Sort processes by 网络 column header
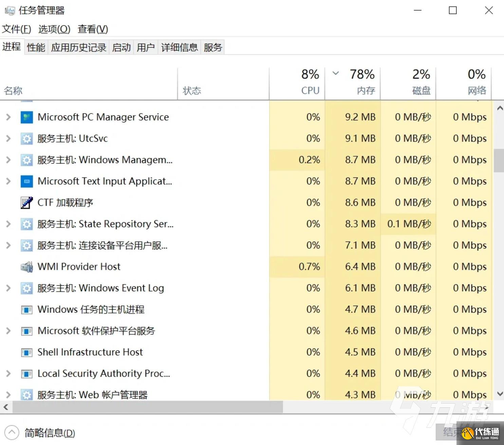The width and height of the screenshot is (504, 445). click(464, 84)
